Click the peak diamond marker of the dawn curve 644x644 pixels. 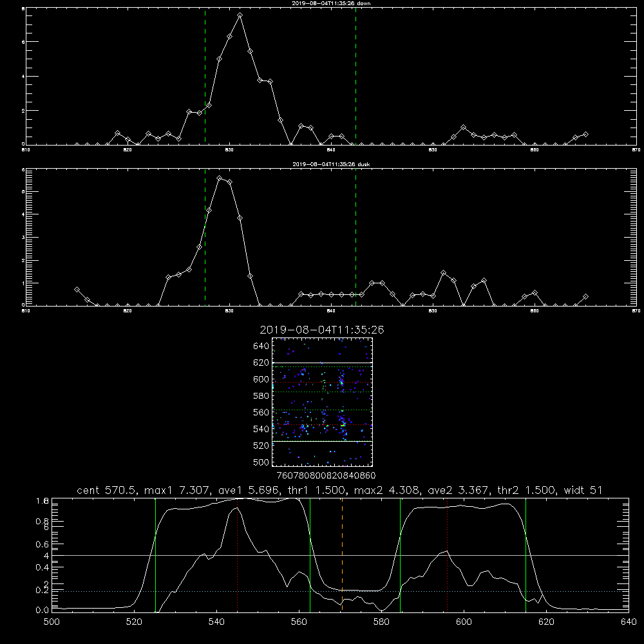[240, 15]
